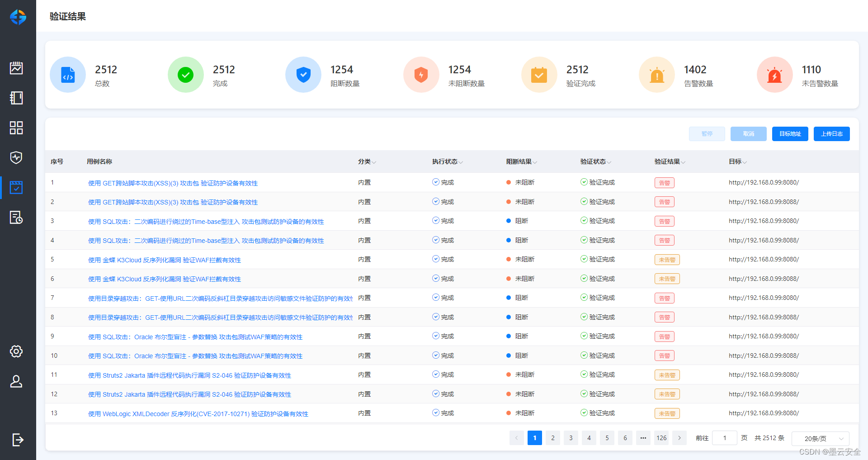Click the 上传日志 button
This screenshot has height=460, width=868.
pos(832,134)
